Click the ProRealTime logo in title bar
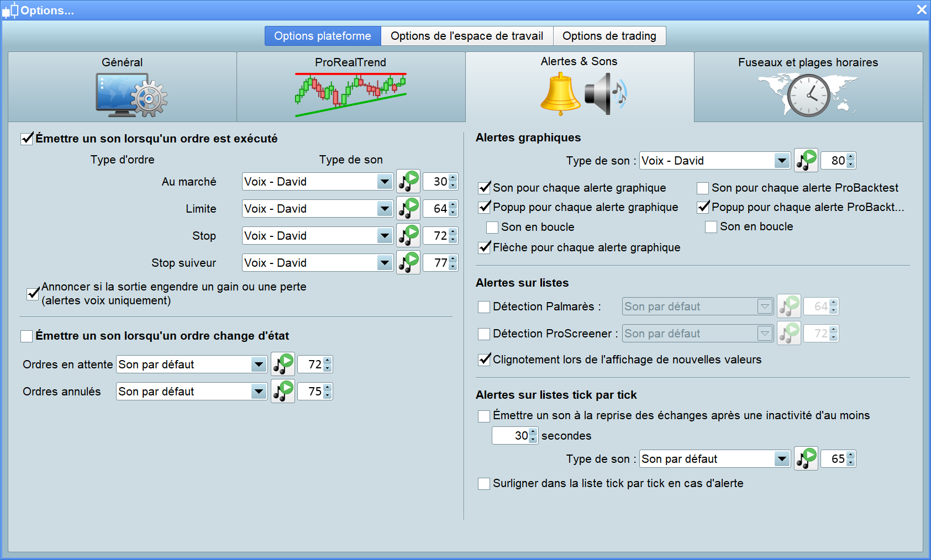This screenshot has height=560, width=931. pyautogui.click(x=10, y=10)
